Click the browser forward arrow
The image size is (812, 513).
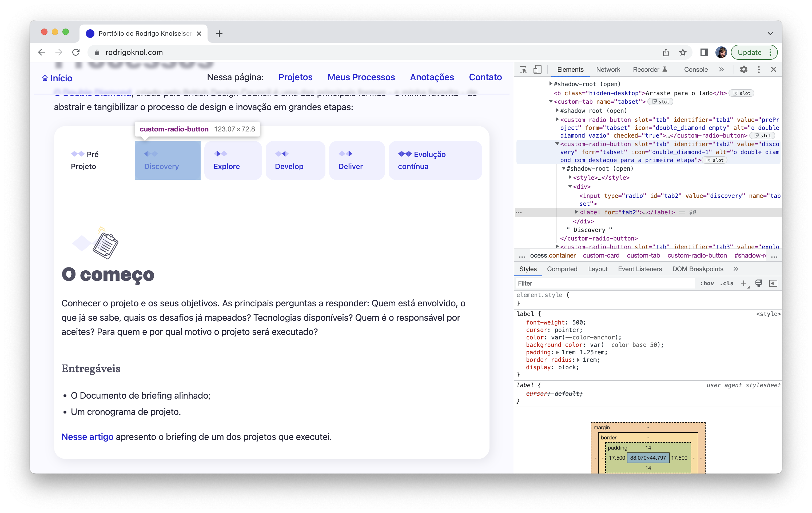tap(59, 52)
